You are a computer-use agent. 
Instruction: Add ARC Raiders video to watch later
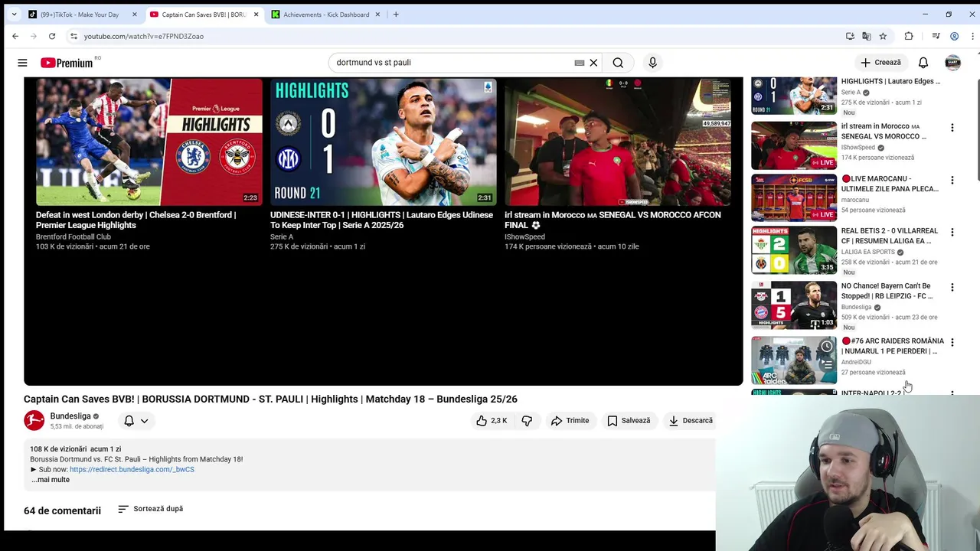(x=827, y=347)
